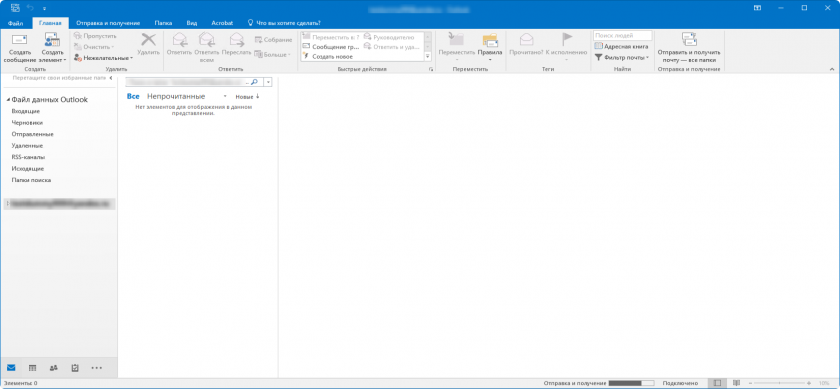The image size is (840, 389).
Task: Show All (Все) messages filter
Action: tap(133, 96)
